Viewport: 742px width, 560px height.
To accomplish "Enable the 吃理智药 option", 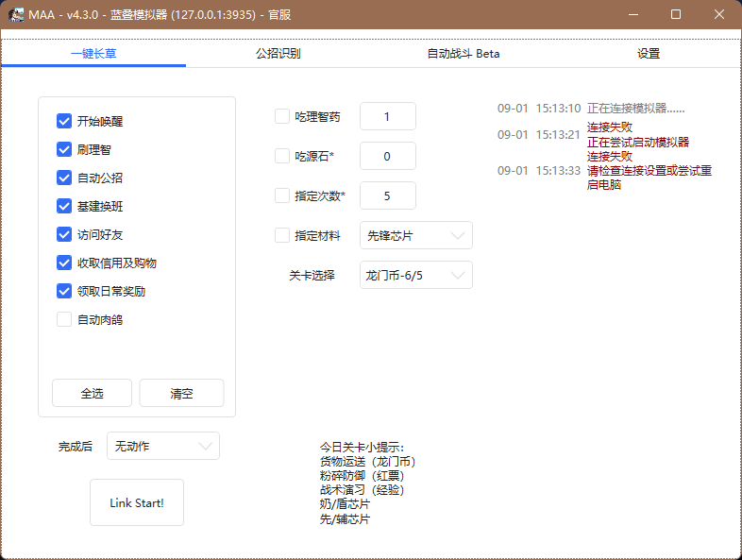I will coord(282,116).
